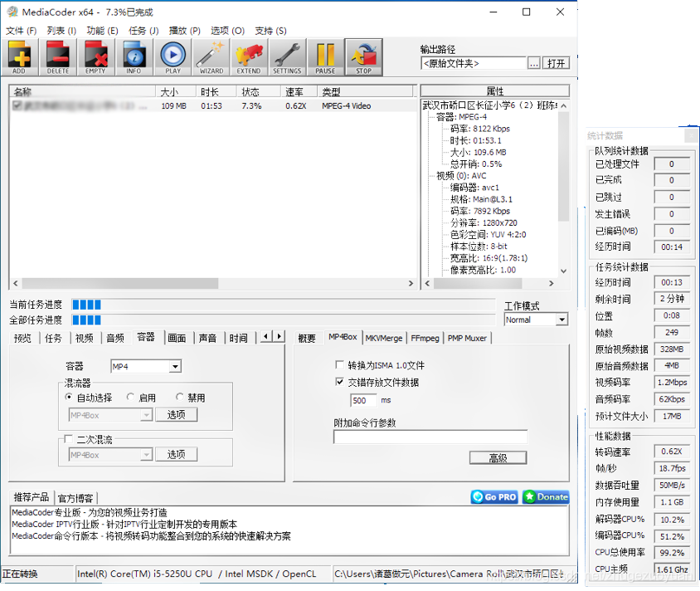Screen dimensions: 700x591
Task: Click the EMPTY icon to clear the list
Action: tap(95, 56)
